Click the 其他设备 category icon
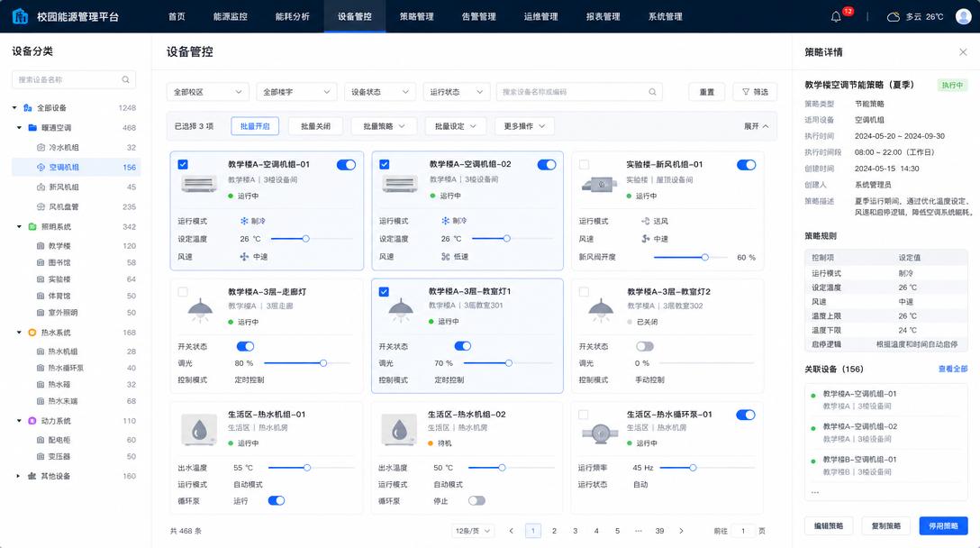 point(32,476)
